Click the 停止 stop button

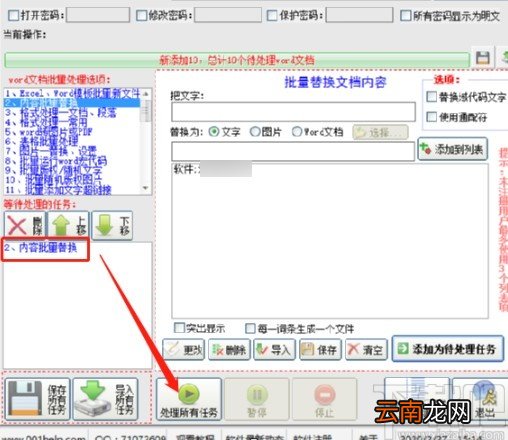[324, 399]
